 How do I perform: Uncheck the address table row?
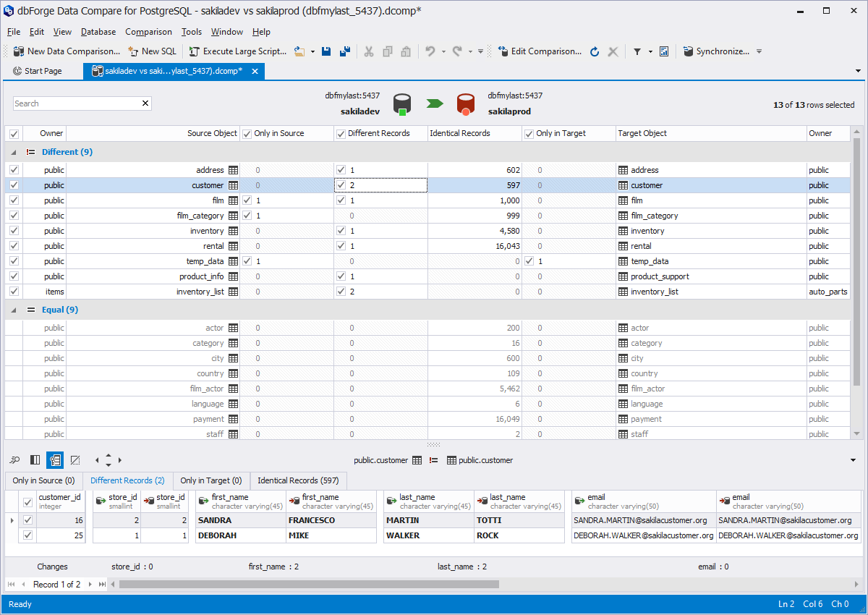pyautogui.click(x=13, y=169)
